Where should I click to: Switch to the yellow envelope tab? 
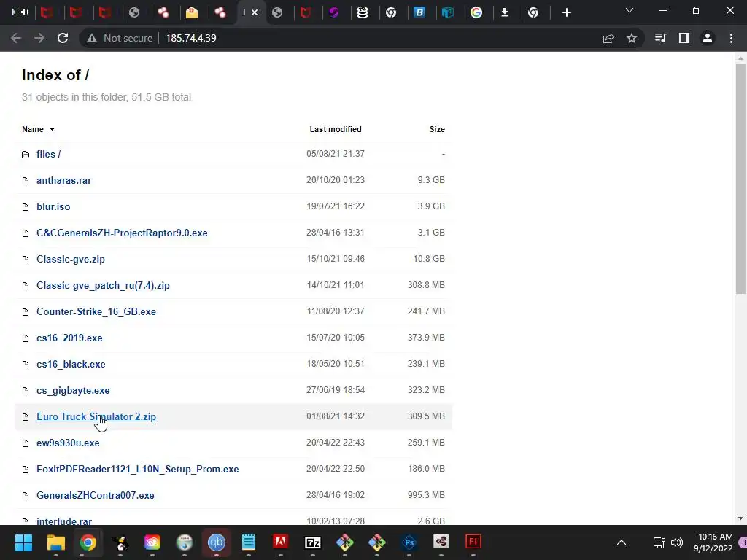192,12
